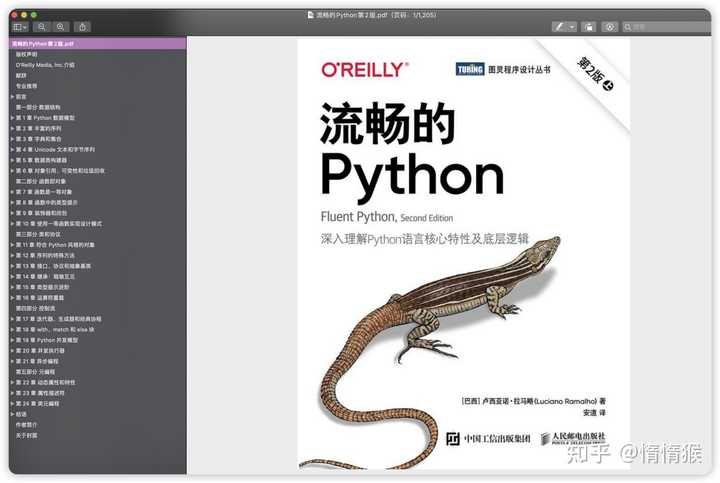Open highlight color dropdown arrow
Viewport: 720px width, 483px height.
(x=572, y=27)
